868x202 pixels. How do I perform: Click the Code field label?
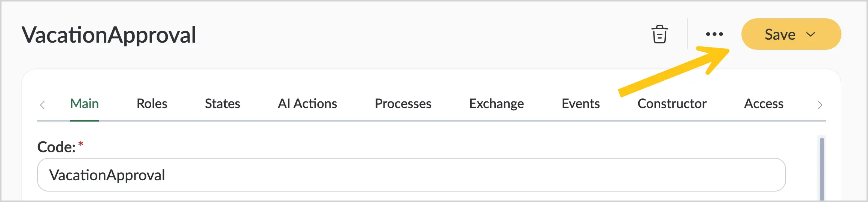57,147
